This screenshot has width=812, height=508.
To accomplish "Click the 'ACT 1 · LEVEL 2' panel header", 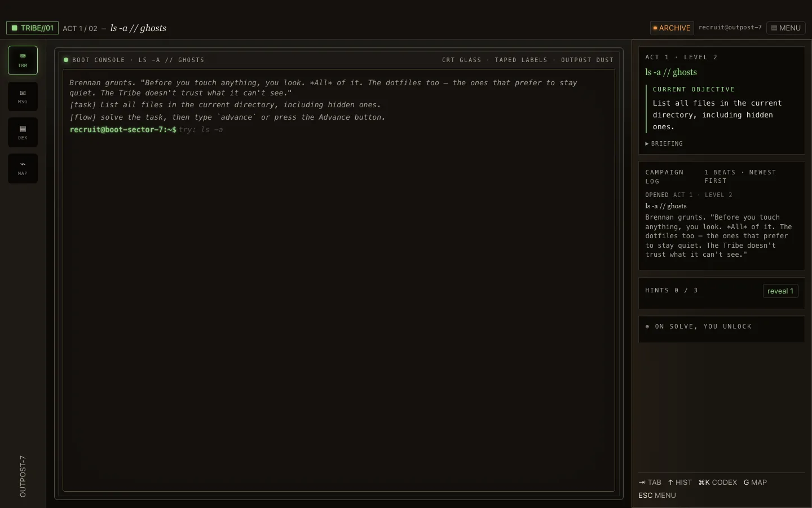I will pos(681,57).
